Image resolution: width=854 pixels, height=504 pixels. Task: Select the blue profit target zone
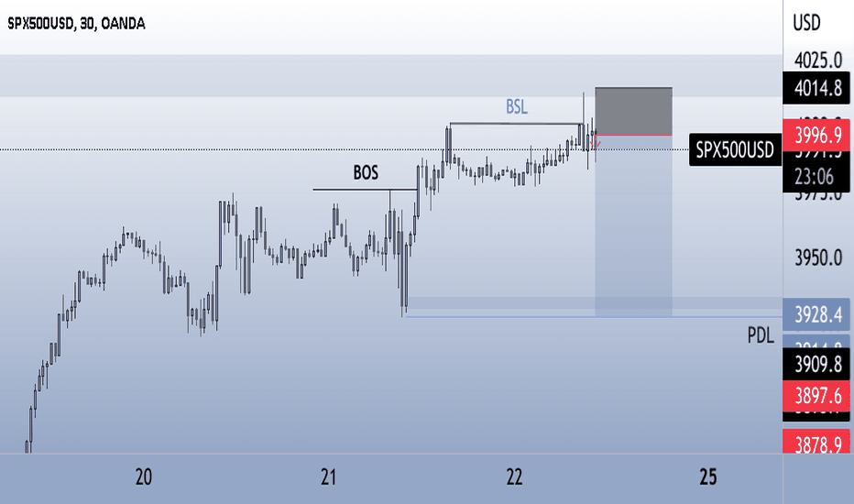pyautogui.click(x=633, y=225)
